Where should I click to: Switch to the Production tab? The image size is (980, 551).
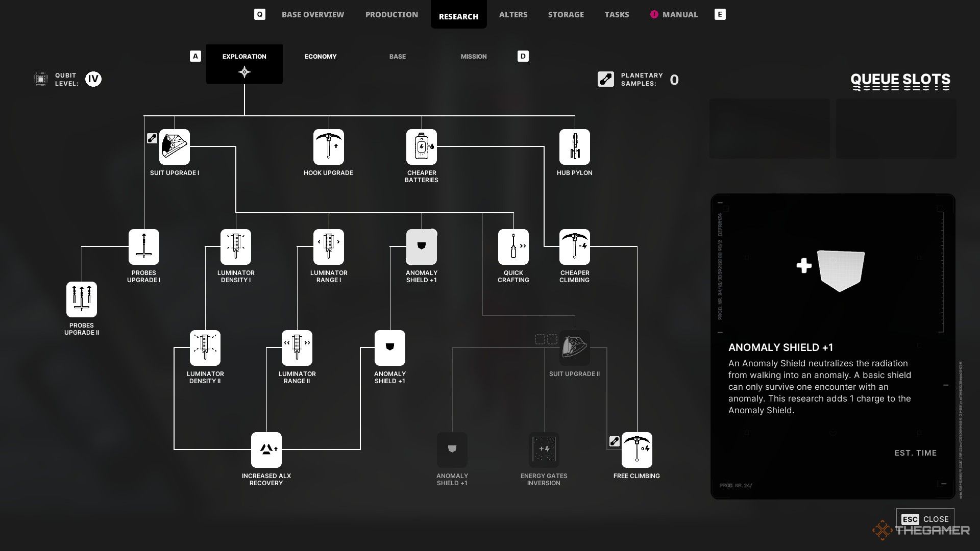[391, 15]
